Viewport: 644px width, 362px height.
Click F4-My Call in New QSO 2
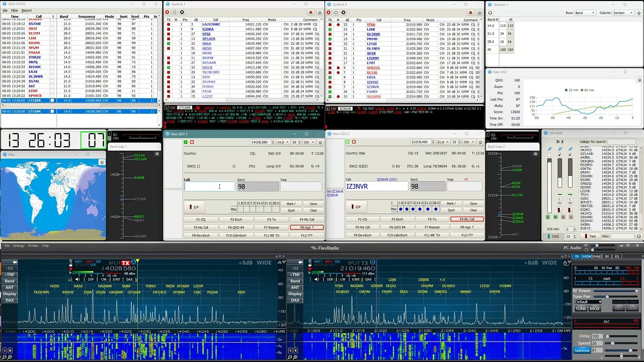[467, 220]
